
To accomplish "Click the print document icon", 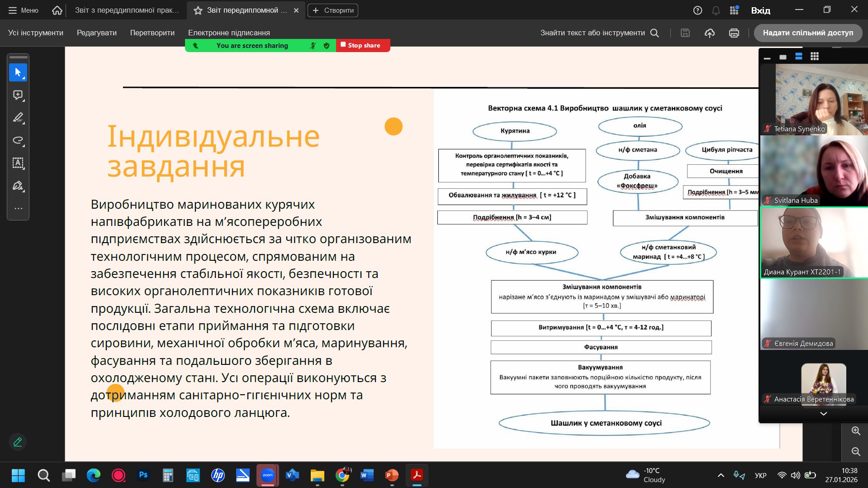I will (734, 33).
